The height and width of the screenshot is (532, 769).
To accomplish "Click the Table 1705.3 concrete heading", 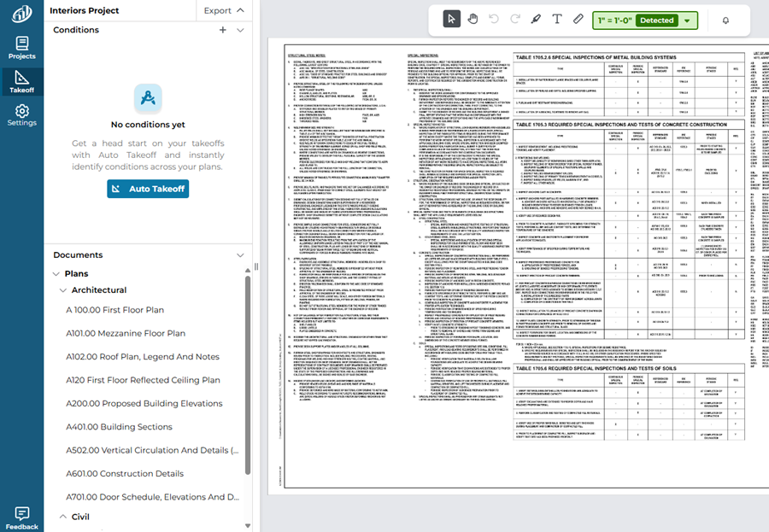I will pyautogui.click(x=621, y=125).
